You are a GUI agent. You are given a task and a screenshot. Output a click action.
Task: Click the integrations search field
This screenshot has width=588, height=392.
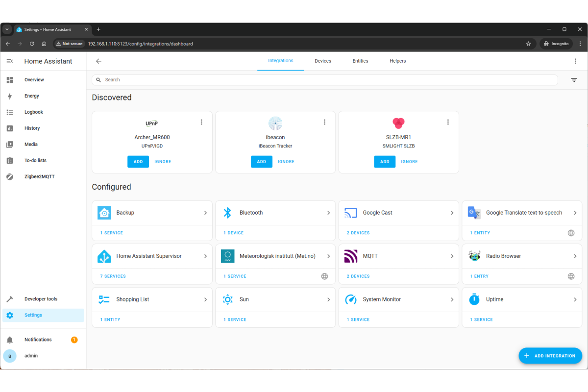(323, 80)
